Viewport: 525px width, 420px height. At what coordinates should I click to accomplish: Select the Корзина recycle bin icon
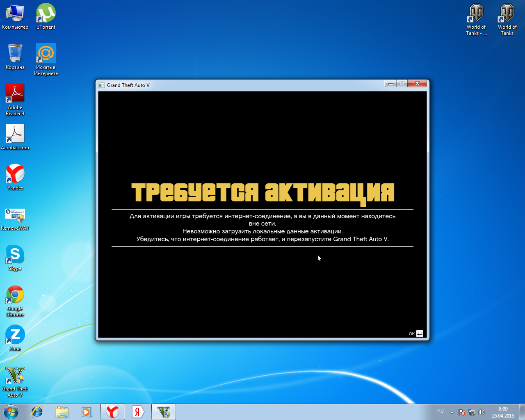[x=15, y=57]
